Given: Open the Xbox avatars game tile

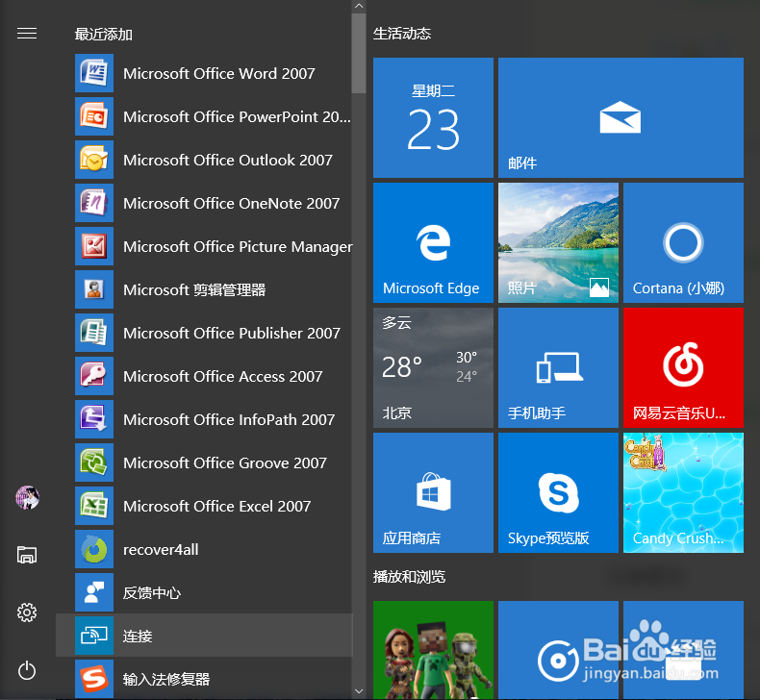Looking at the screenshot, I should (433, 650).
